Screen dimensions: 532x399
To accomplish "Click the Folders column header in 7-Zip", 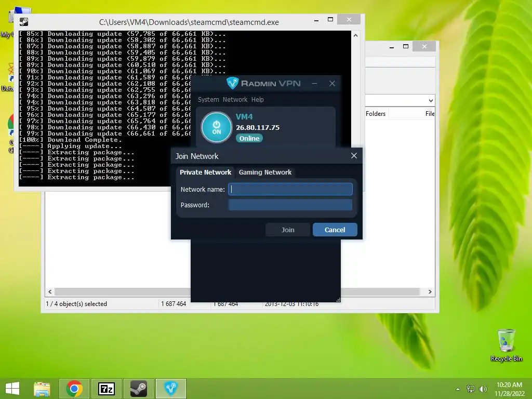I will point(376,114).
